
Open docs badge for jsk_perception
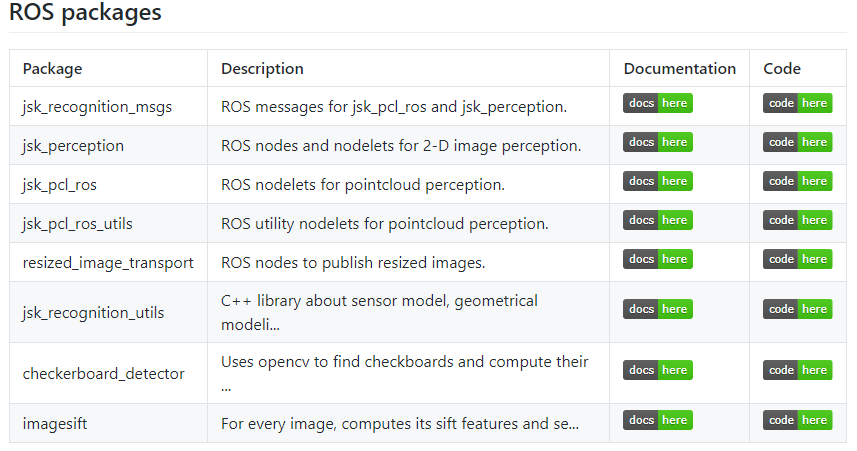tap(658, 142)
